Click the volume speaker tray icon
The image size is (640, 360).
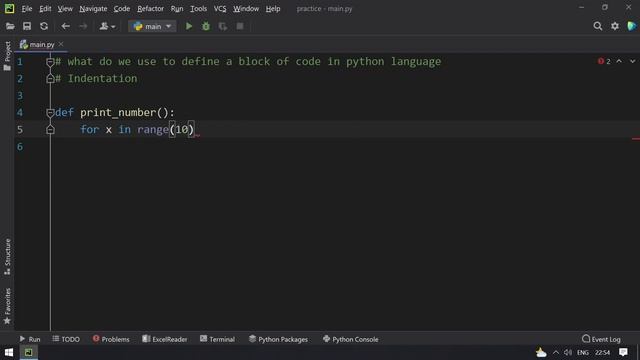[x=568, y=352]
